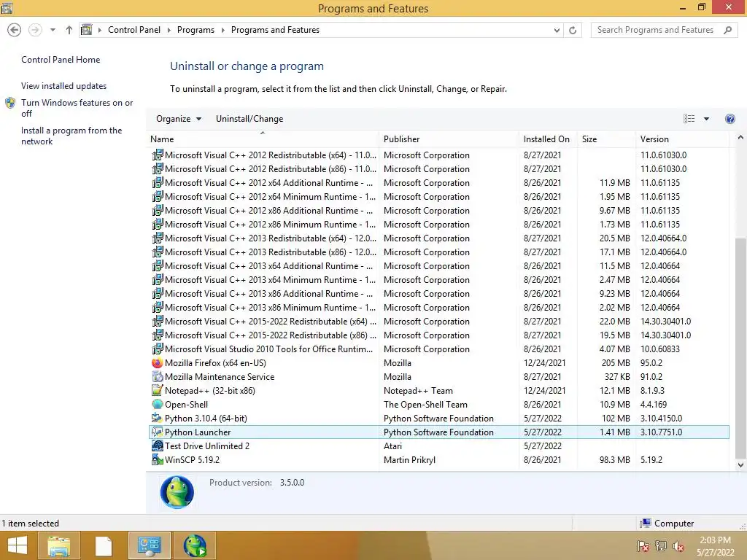747x560 pixels.
Task: Click version 95.0.2 cell
Action: click(x=651, y=363)
